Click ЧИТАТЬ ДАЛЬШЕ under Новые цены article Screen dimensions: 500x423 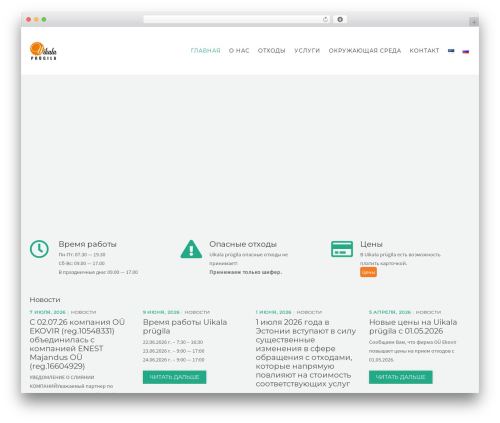coord(401,377)
